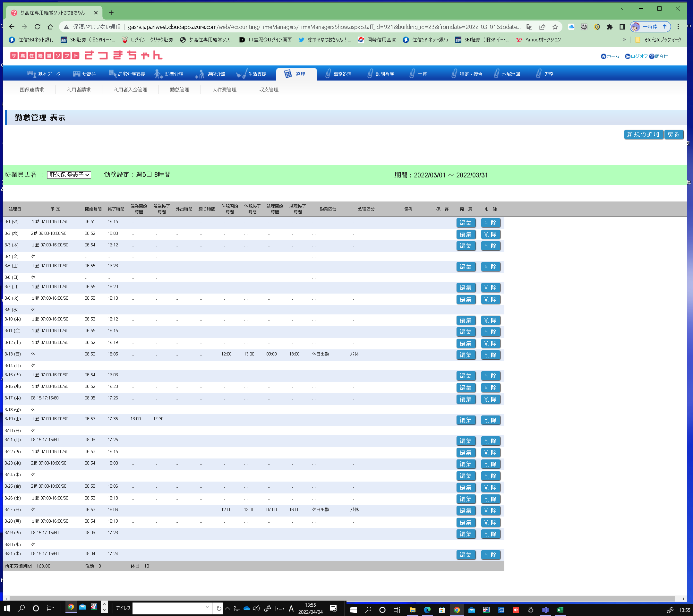Image resolution: width=693 pixels, height=616 pixels.
Task: Open the taskbar アドレス dropdown arrow
Action: pos(208,607)
